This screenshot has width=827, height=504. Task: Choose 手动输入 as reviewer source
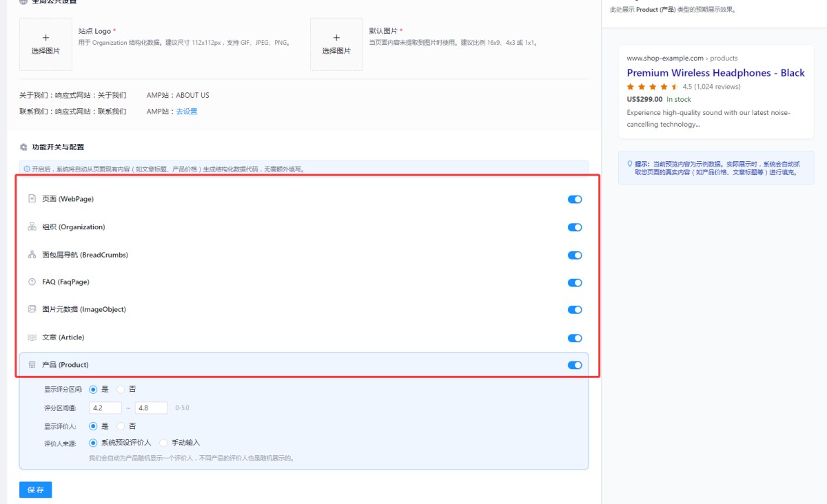click(163, 443)
